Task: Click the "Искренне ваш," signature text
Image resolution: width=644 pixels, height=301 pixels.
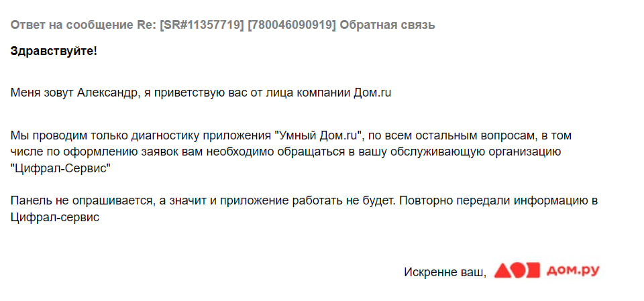Action: pyautogui.click(x=445, y=272)
